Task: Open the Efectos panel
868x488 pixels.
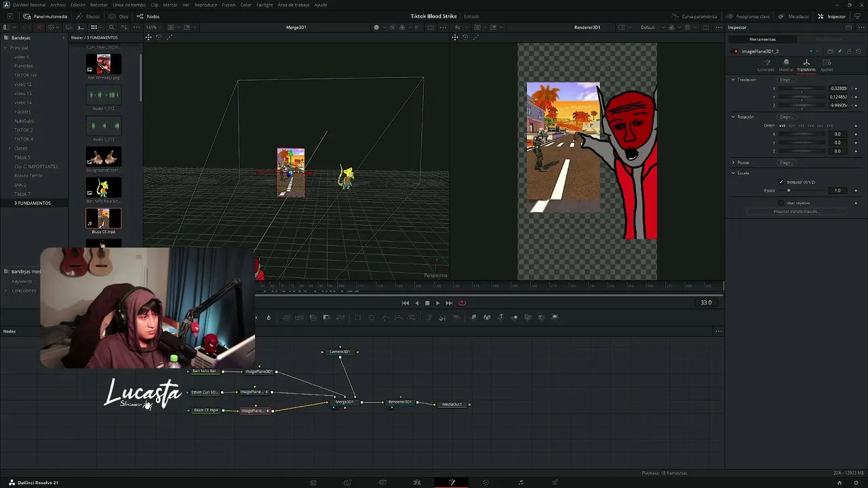Action: click(89, 16)
